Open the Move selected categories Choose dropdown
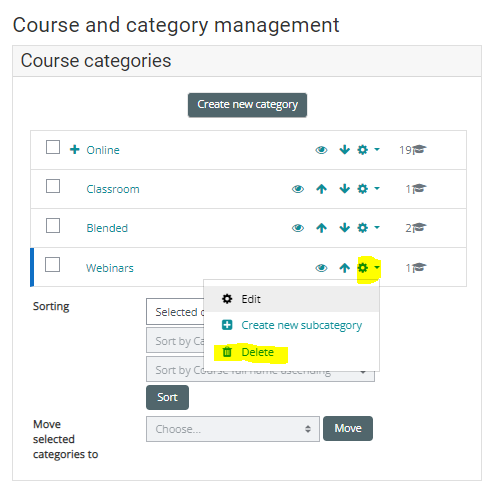This screenshot has height=489, width=490. [233, 429]
